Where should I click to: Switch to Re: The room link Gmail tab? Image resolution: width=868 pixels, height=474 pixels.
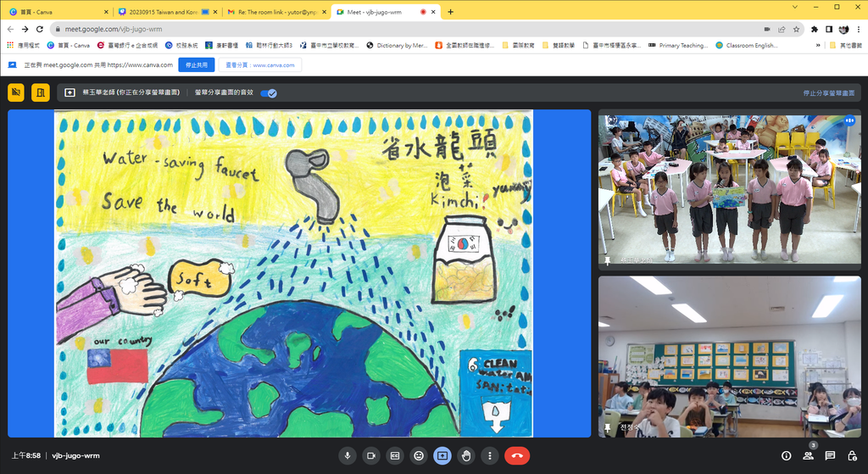coord(277,12)
